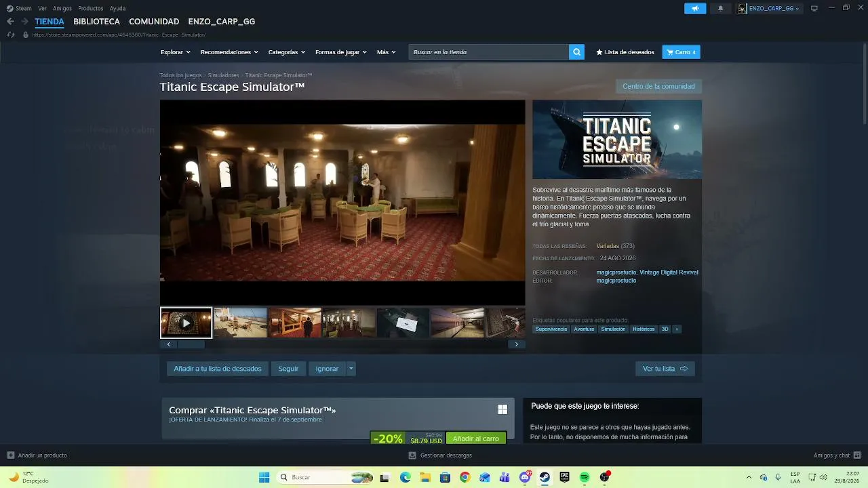Click the Simuladores breadcrumb

[223, 75]
